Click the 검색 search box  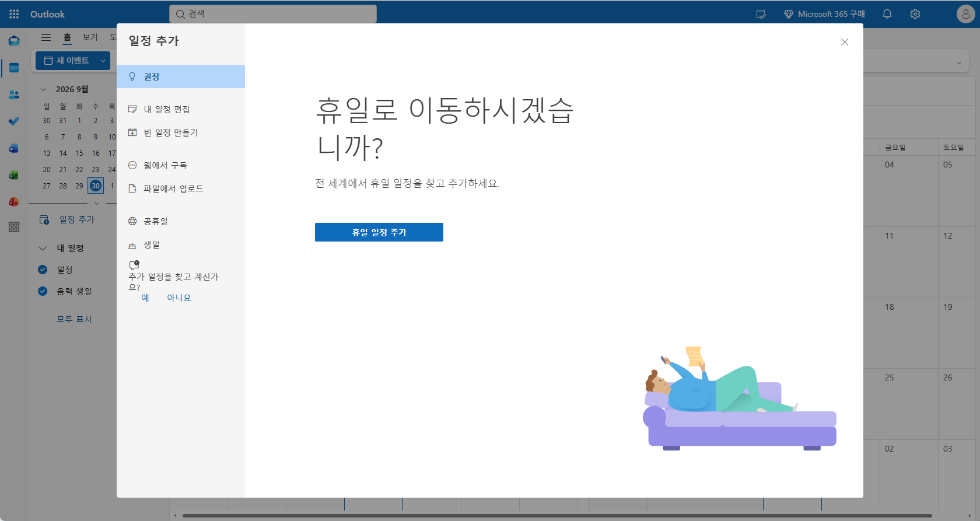(273, 14)
